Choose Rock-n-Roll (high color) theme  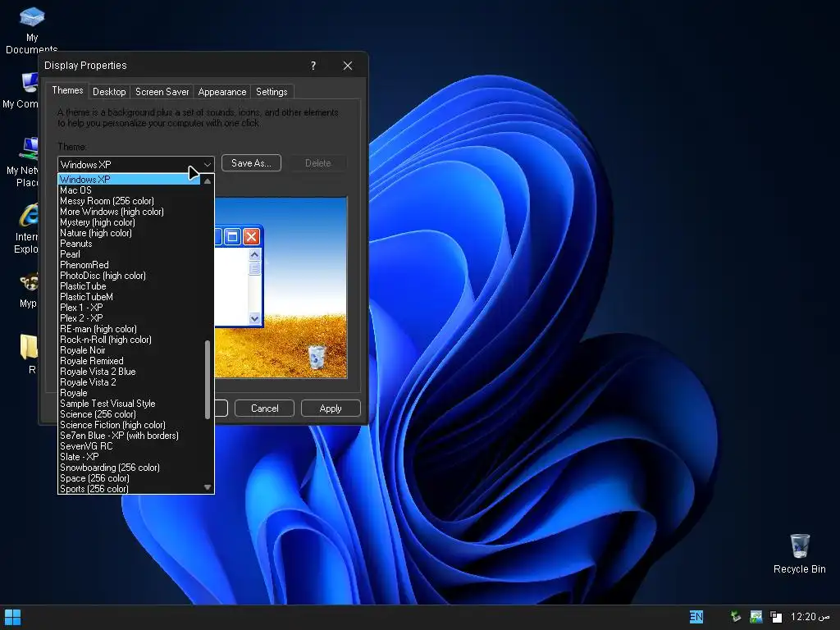point(129,340)
